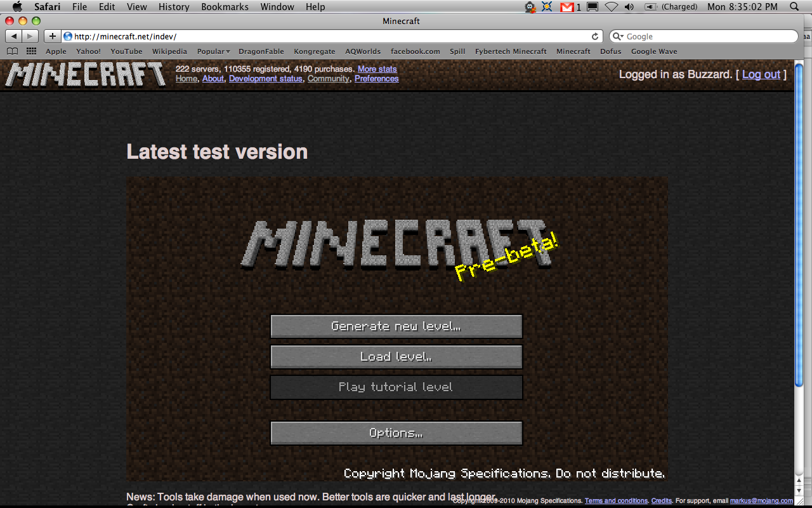Add bookmark with the plus button
Image resolution: width=812 pixels, height=508 pixels.
(x=53, y=36)
